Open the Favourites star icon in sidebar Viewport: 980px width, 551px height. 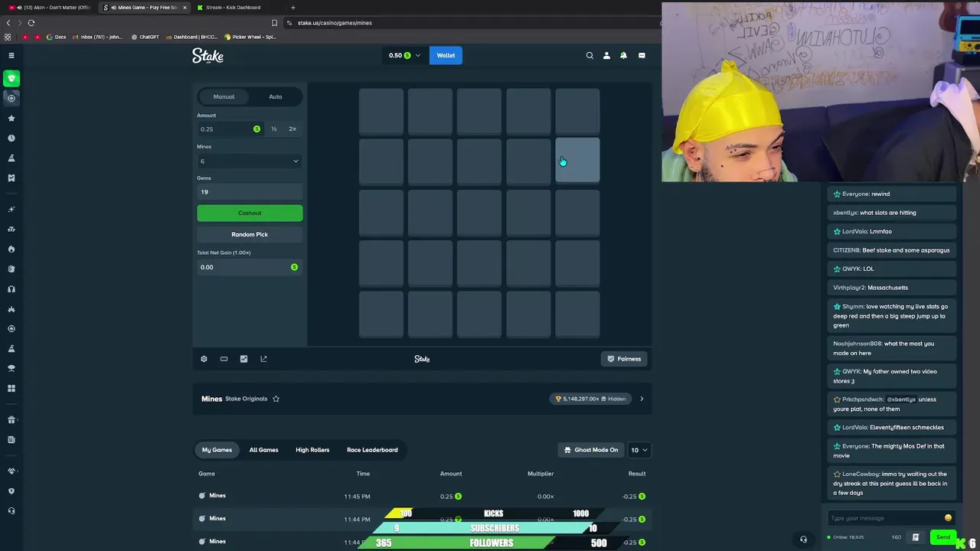(x=11, y=119)
